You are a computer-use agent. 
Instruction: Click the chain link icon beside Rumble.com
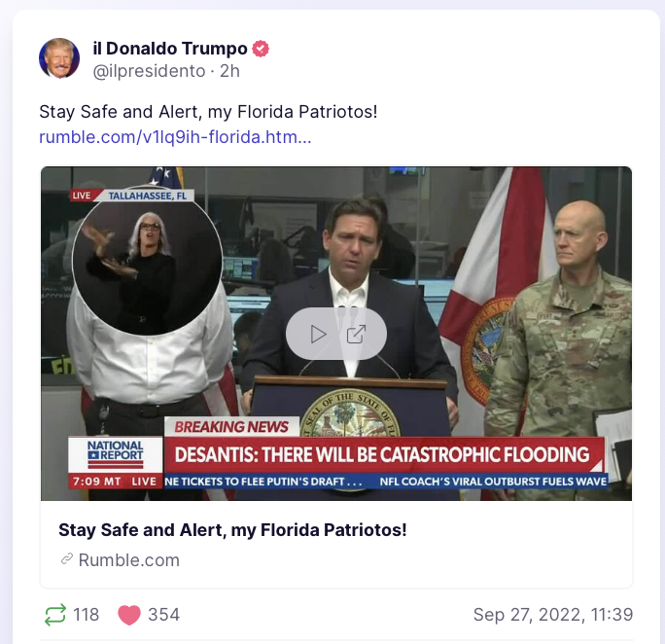[x=66, y=559]
